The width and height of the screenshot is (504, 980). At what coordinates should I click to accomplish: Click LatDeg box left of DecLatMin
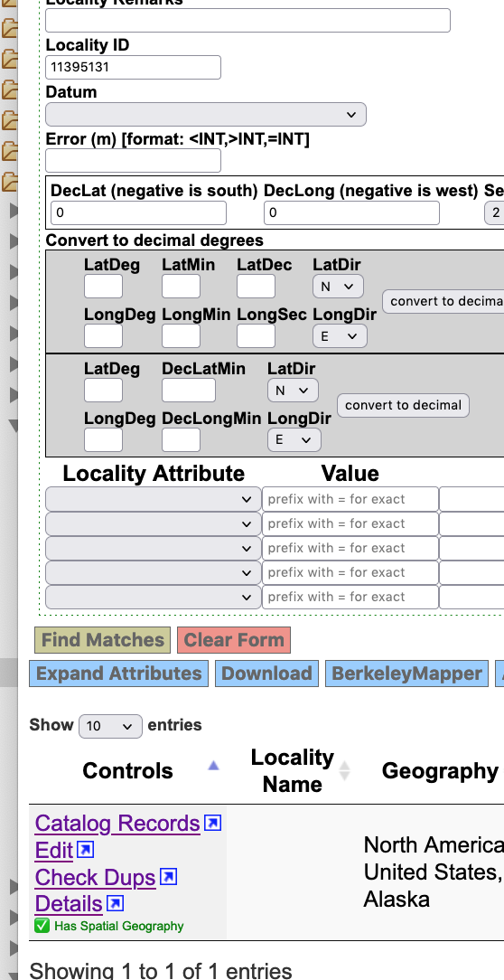tap(104, 390)
